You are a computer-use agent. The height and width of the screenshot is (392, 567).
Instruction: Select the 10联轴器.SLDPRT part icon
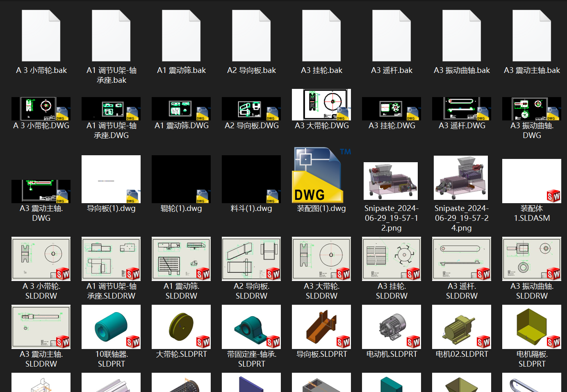click(x=111, y=327)
